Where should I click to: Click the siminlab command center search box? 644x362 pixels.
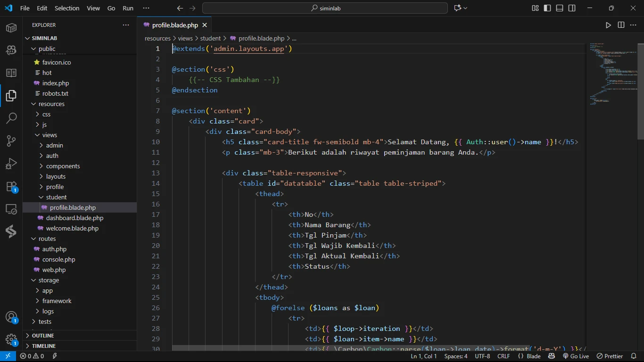[x=325, y=8]
